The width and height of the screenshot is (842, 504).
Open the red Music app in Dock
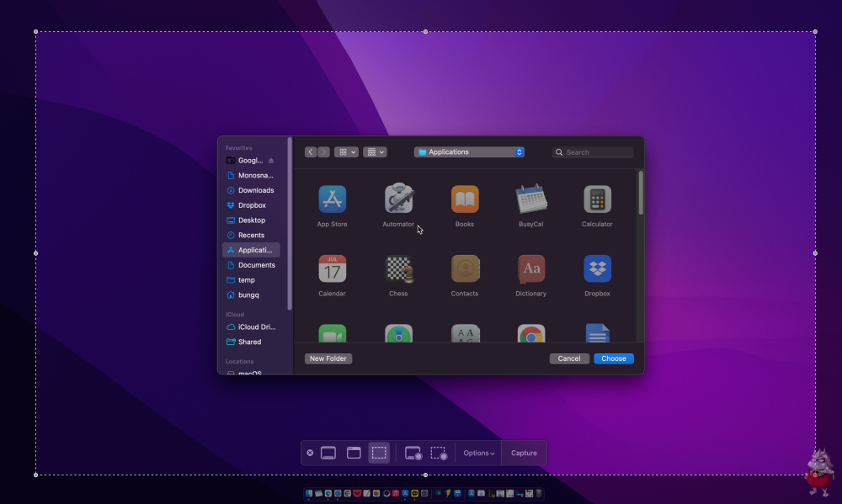point(396,493)
